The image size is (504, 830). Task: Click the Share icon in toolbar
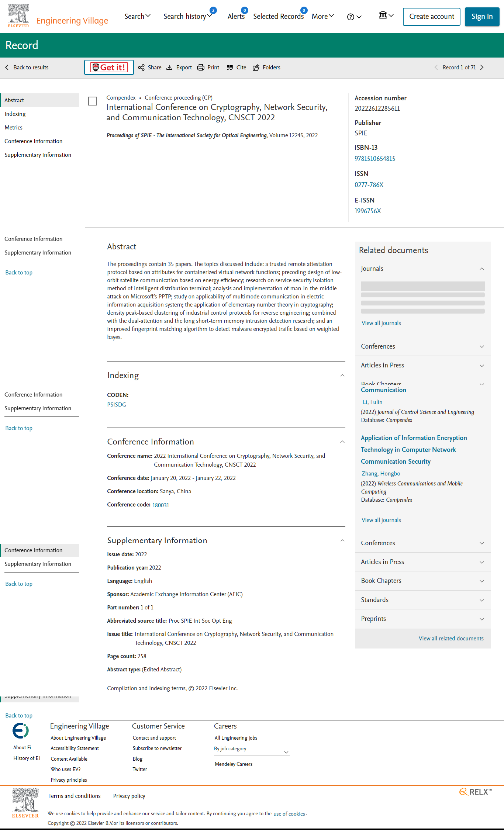[x=141, y=68]
